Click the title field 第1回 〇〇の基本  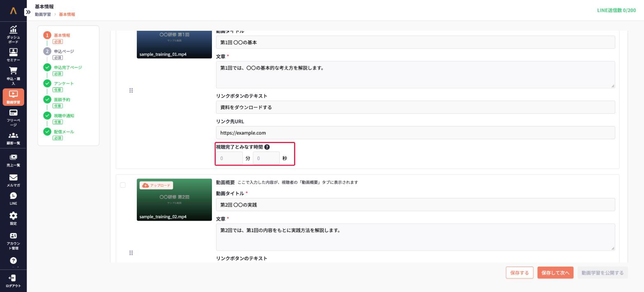(415, 42)
